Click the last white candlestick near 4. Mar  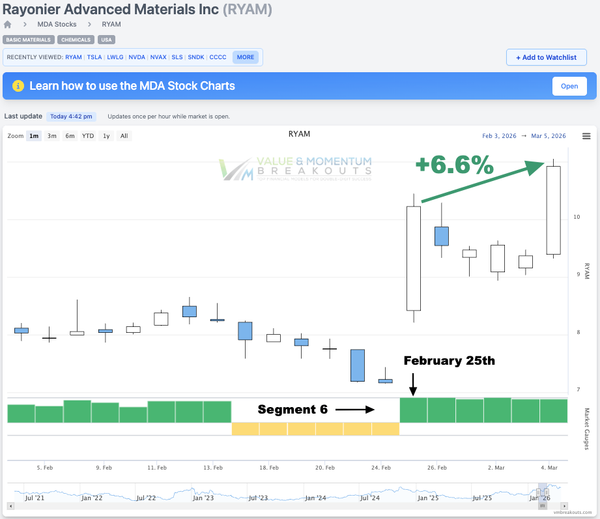pyautogui.click(x=553, y=210)
